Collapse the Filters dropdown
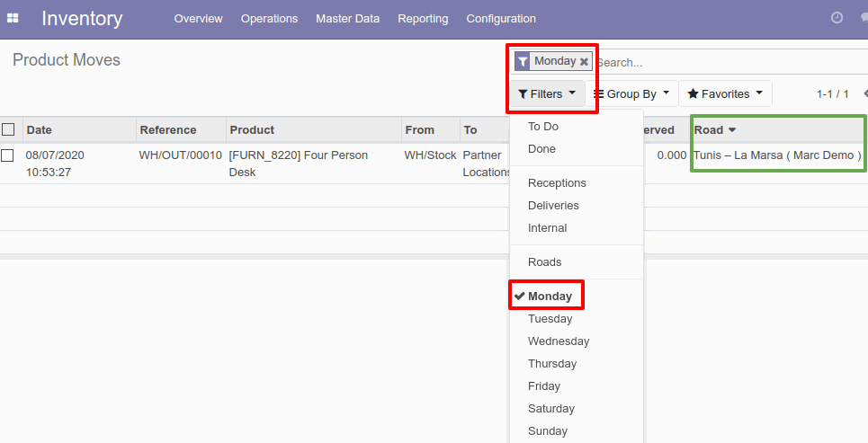868x443 pixels. point(547,93)
